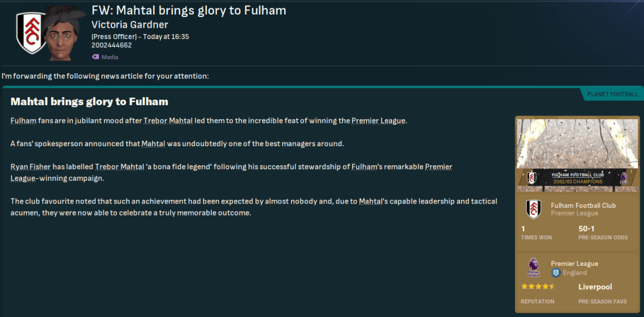Click the Fulham badge in the Fulham Football Club row

pyautogui.click(x=533, y=210)
